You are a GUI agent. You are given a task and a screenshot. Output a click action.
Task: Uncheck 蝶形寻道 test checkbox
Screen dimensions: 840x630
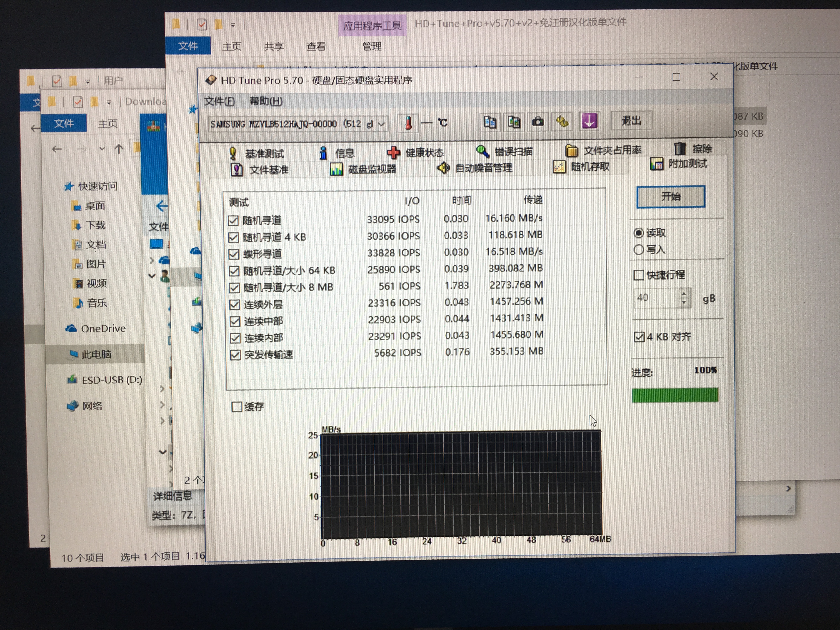coord(234,254)
